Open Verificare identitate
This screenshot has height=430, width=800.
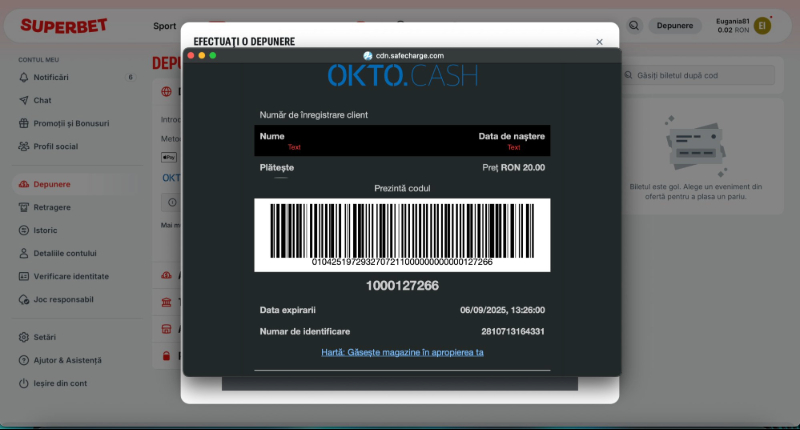71,276
